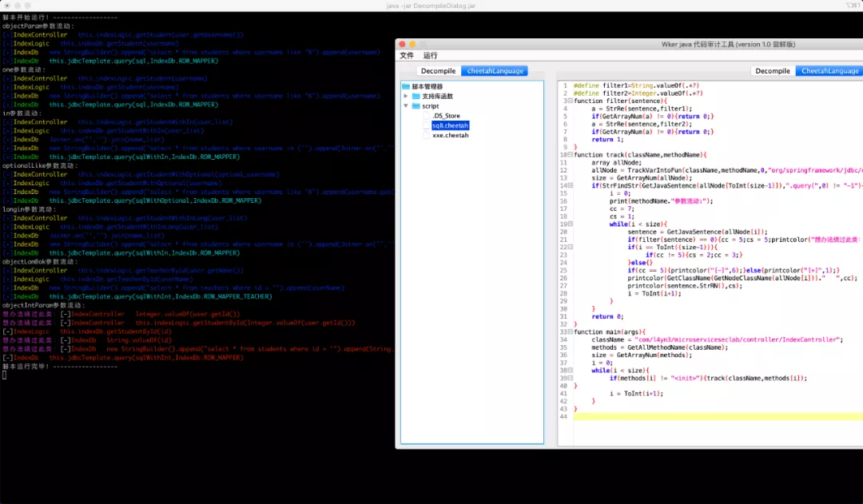Viewport: 863px width, 504px height.
Task: Click terminal line 'optionalLike参数流动:'
Action: [x=40, y=165]
